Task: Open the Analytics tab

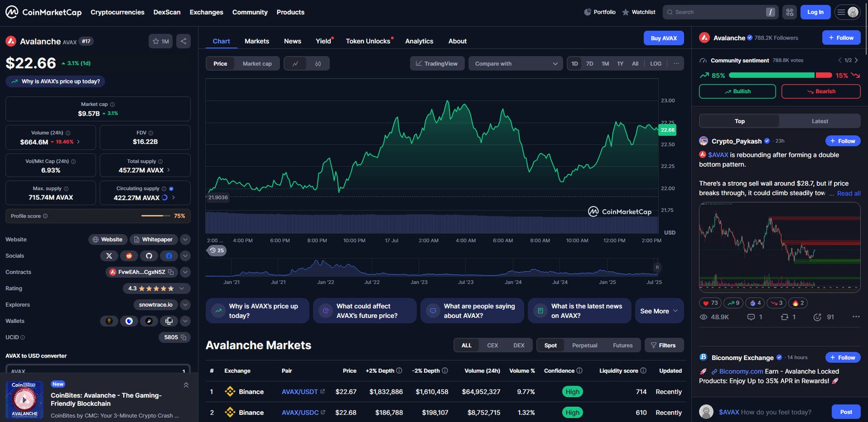Action: click(419, 41)
